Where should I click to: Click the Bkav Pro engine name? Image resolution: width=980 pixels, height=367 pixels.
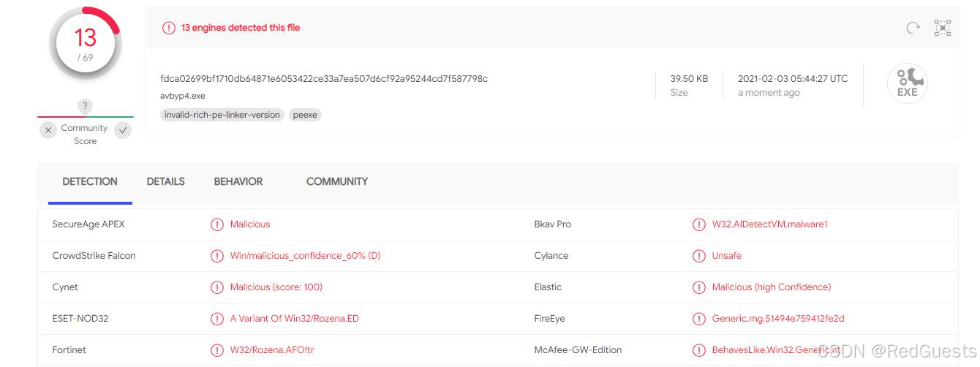pos(552,224)
